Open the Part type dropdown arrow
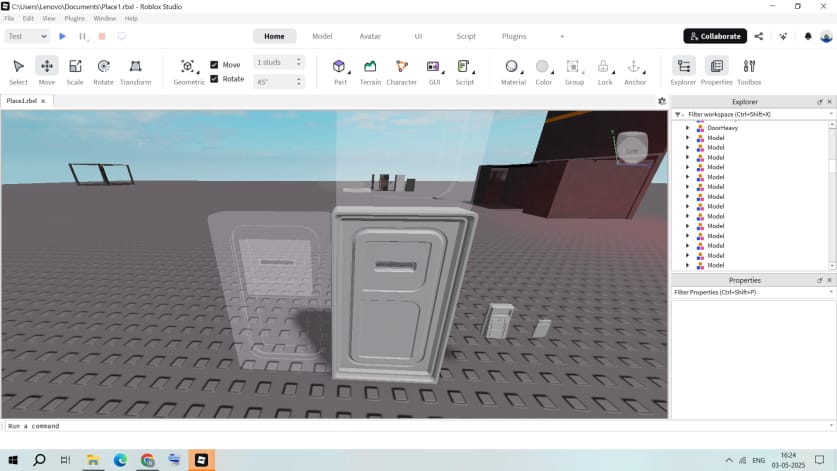 click(x=350, y=72)
